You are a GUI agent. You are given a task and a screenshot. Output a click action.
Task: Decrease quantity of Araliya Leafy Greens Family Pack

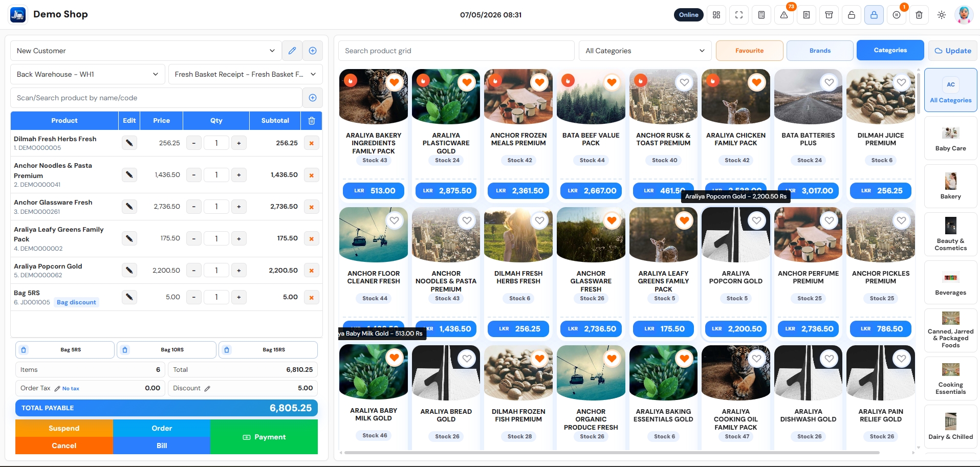(193, 238)
